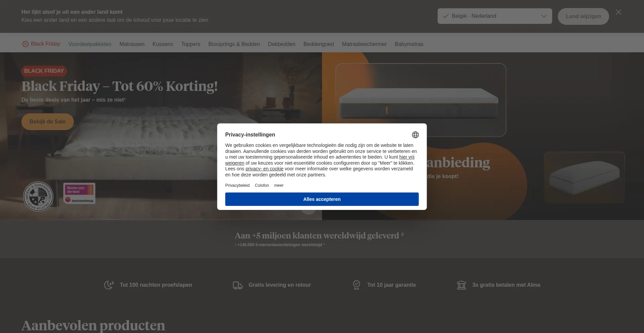Click the testaankoop Beste van de test badge
This screenshot has height=333, width=644.
click(79, 193)
